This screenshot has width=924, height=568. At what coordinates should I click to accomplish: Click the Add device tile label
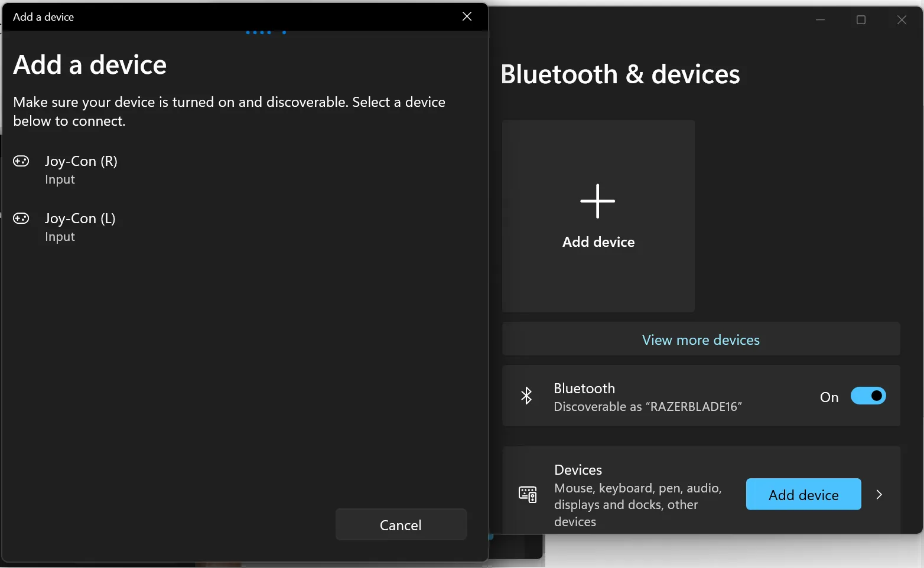click(x=598, y=242)
